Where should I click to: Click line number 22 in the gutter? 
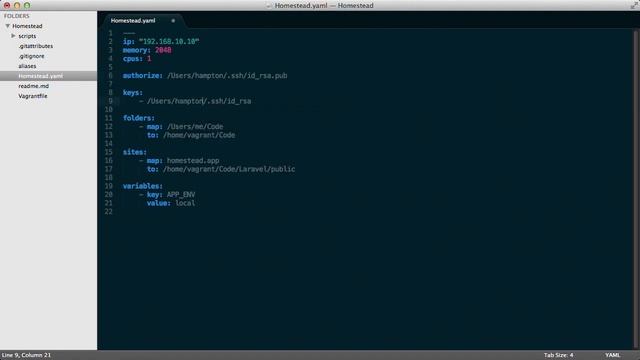click(x=108, y=211)
